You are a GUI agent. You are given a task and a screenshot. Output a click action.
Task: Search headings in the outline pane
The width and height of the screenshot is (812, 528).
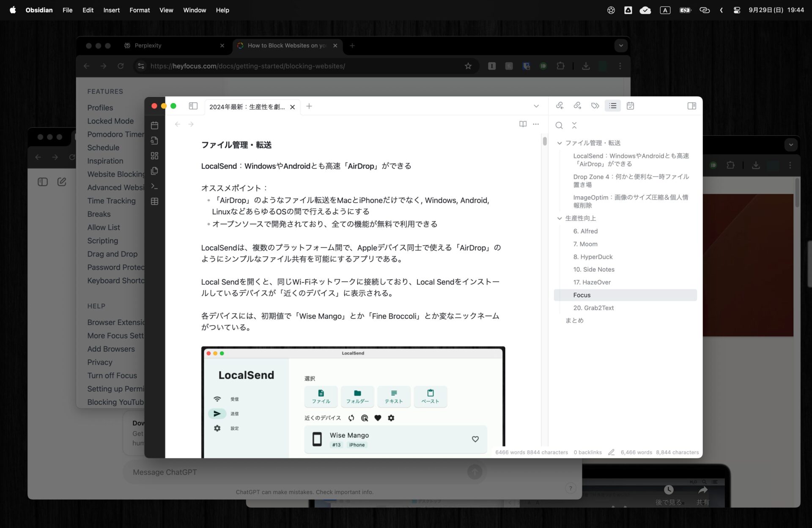tap(559, 126)
